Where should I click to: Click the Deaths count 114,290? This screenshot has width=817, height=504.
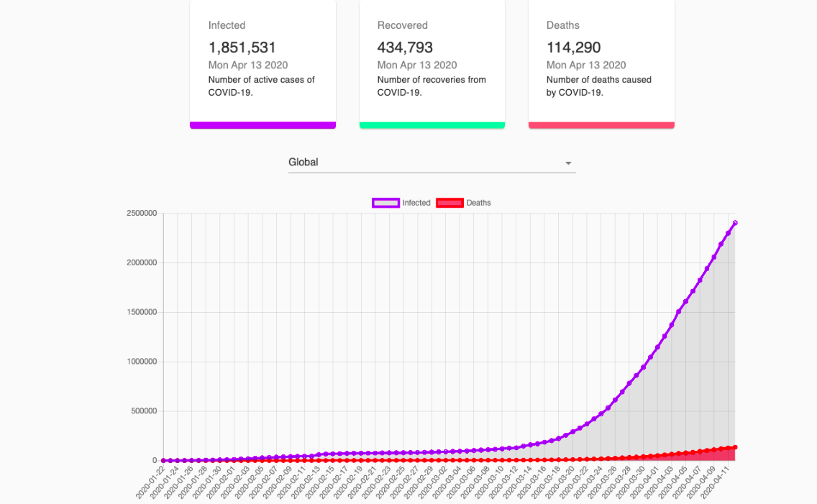point(574,47)
